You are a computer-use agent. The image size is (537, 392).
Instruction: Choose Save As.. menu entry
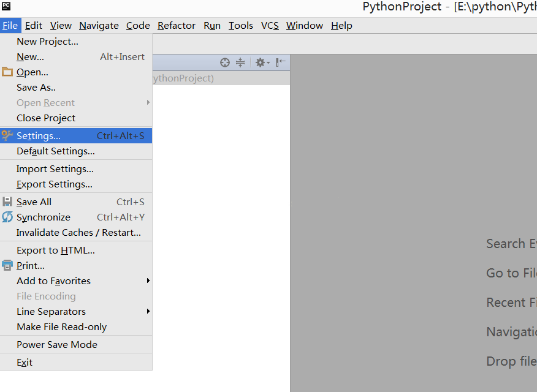pos(76,87)
